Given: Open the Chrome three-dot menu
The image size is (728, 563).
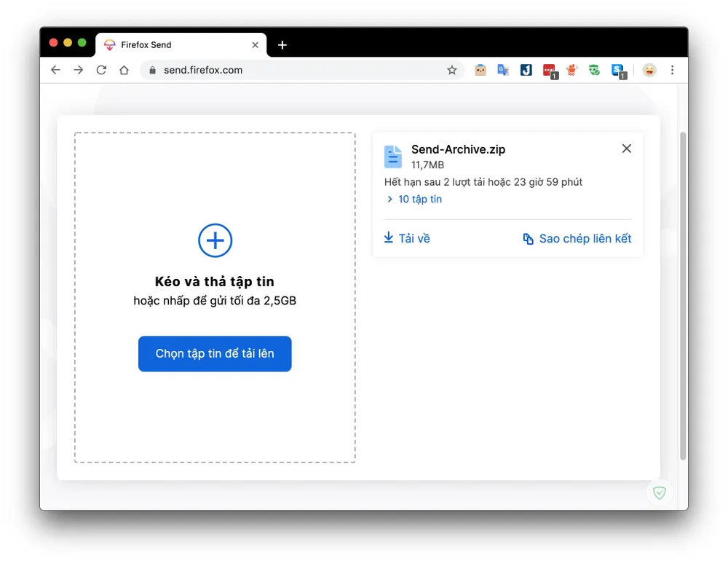Looking at the screenshot, I should point(672,70).
